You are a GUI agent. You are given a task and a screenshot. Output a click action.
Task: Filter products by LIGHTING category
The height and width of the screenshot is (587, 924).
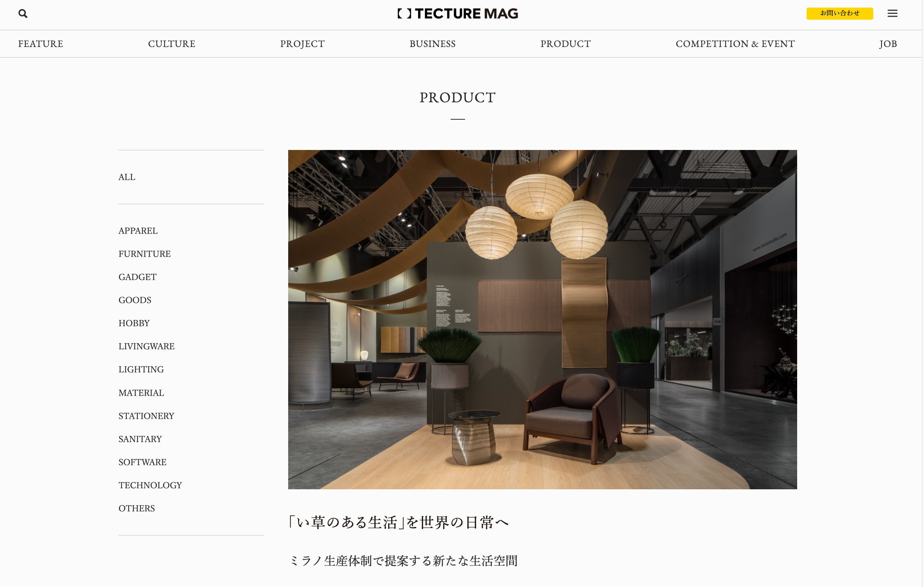click(x=141, y=369)
